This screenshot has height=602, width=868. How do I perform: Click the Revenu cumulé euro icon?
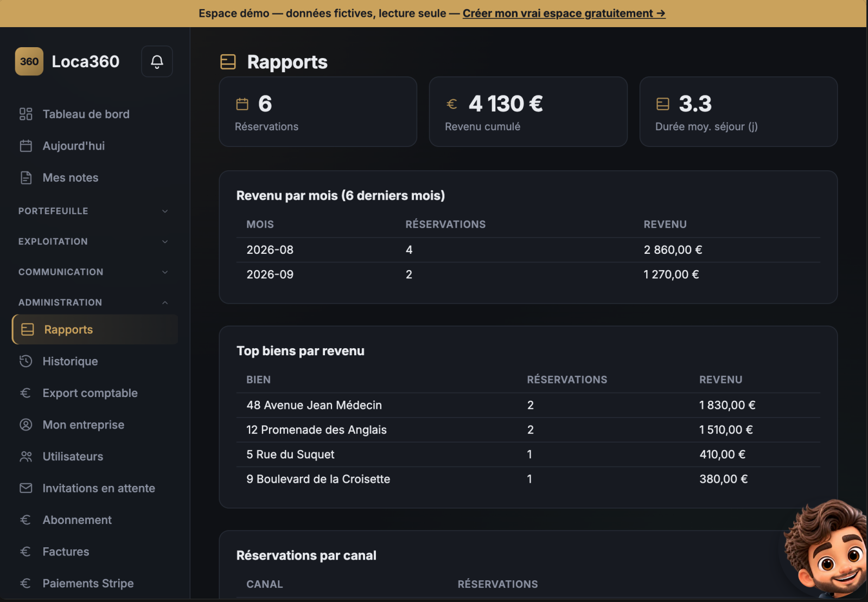point(452,104)
